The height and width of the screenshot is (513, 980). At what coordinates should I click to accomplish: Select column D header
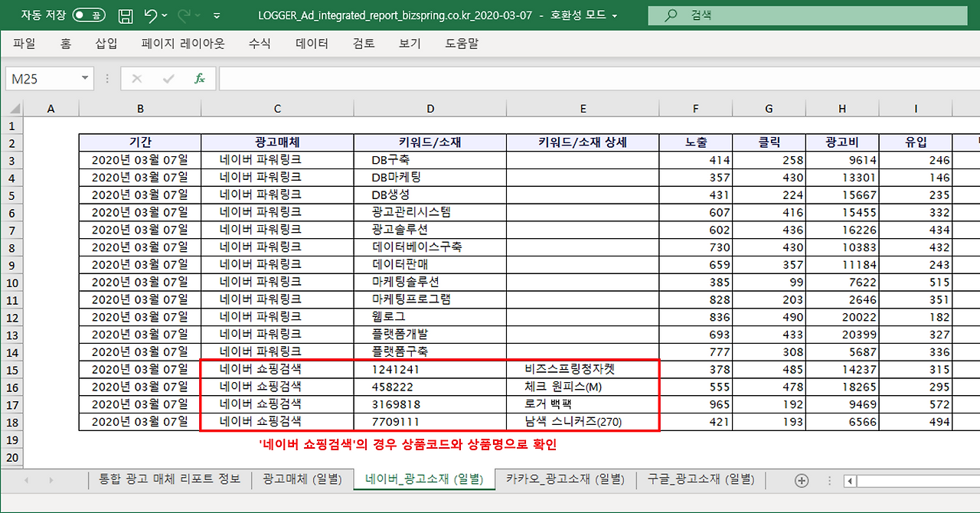click(x=430, y=109)
